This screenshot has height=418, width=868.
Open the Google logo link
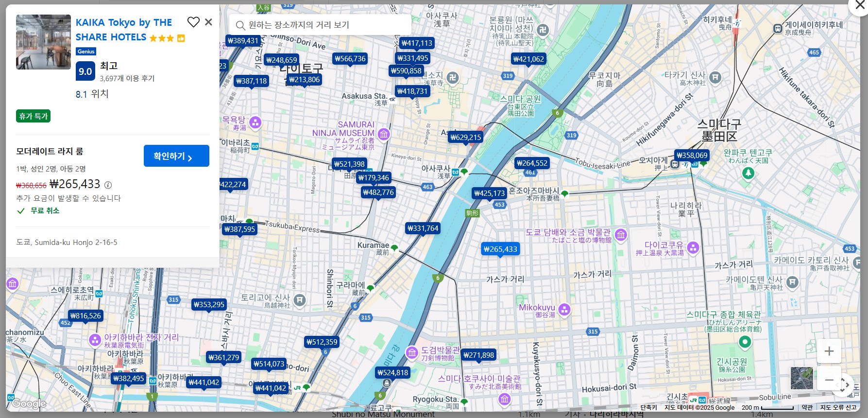coord(29,403)
